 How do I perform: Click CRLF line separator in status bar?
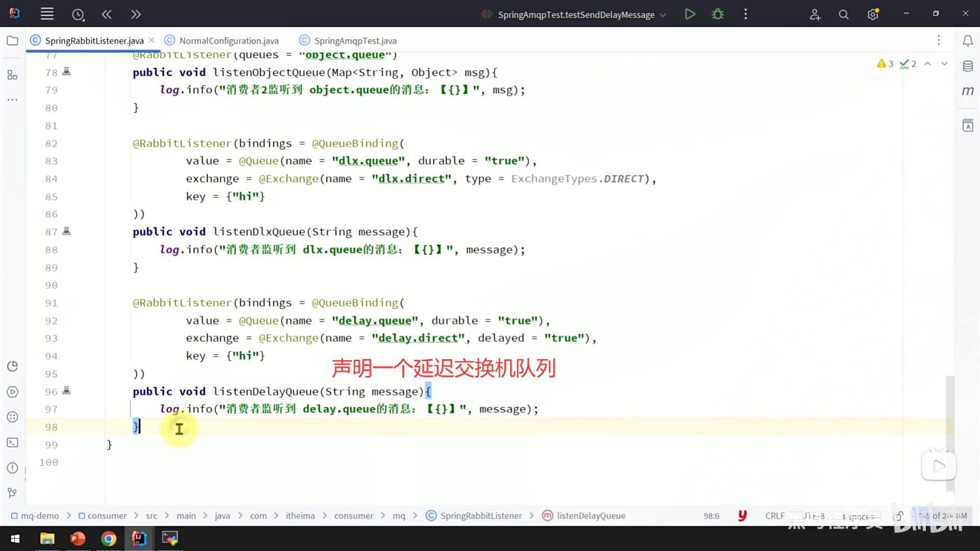[x=774, y=516]
